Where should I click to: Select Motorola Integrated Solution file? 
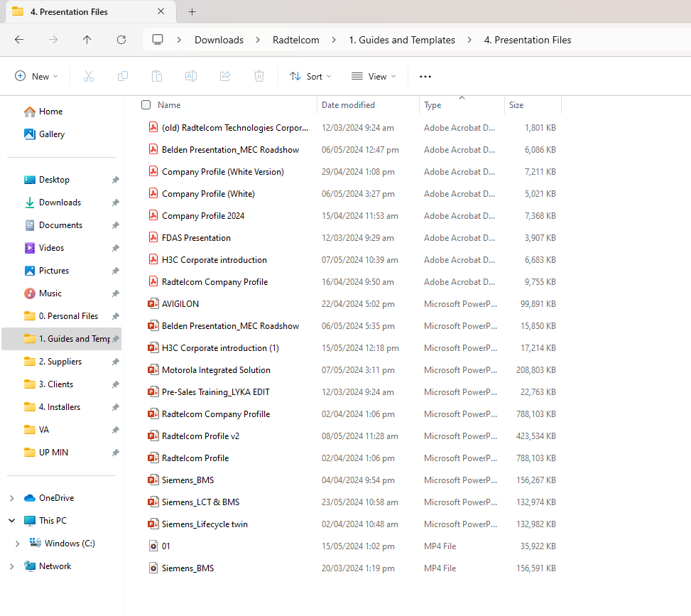pyautogui.click(x=216, y=370)
